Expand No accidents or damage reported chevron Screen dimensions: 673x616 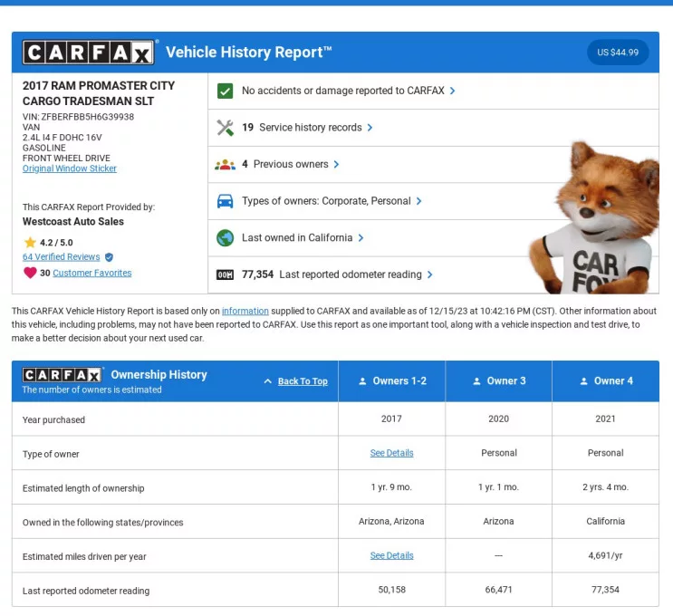[x=453, y=91]
